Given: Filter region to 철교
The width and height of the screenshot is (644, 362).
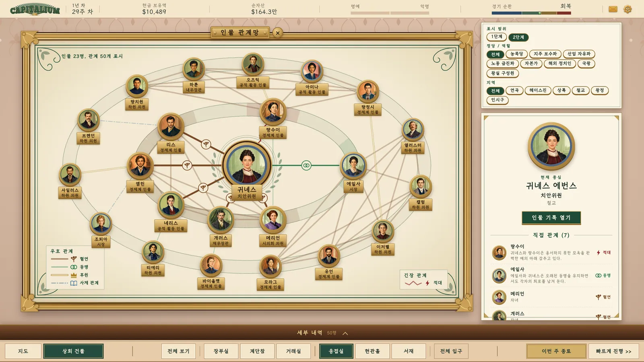Looking at the screenshot, I should click(580, 90).
